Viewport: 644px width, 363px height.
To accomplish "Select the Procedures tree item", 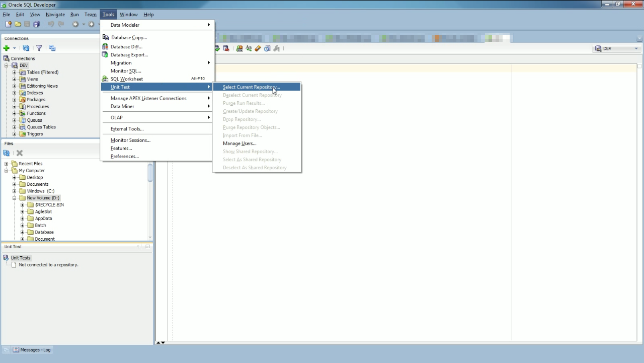I will (x=38, y=107).
